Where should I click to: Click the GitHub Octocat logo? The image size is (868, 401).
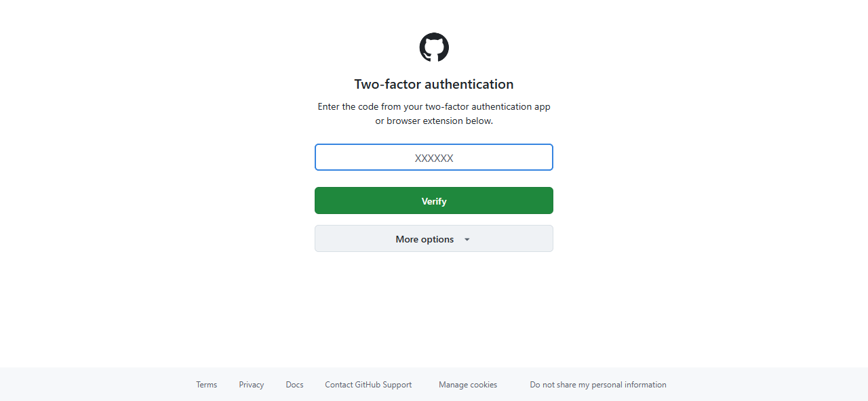pyautogui.click(x=434, y=47)
